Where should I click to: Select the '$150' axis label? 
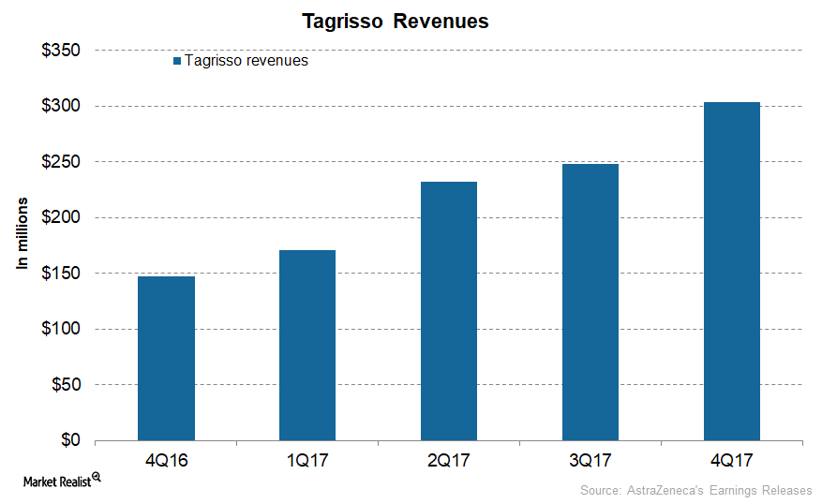click(x=61, y=273)
